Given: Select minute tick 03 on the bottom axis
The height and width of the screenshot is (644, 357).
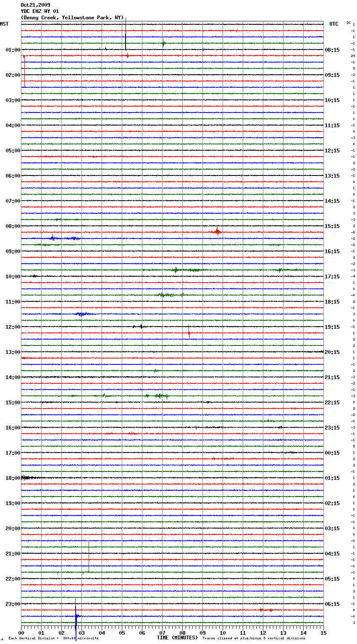Looking at the screenshot, I should click(81, 633).
